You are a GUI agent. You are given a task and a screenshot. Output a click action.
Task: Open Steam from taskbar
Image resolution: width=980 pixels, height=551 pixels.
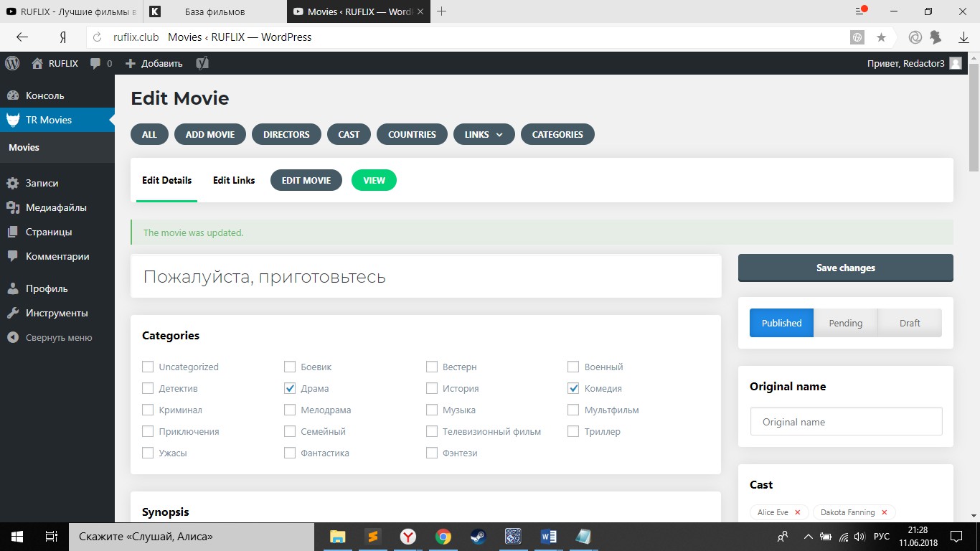478,537
